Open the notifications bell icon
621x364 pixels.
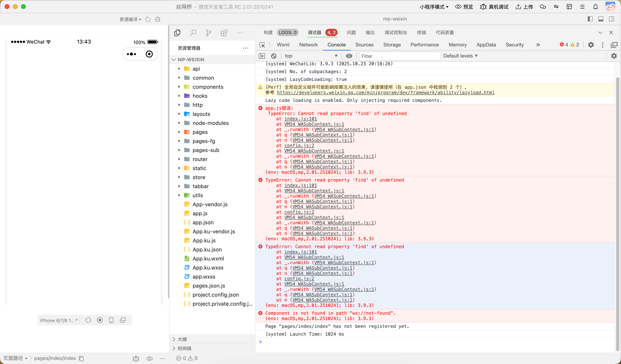tap(595, 7)
